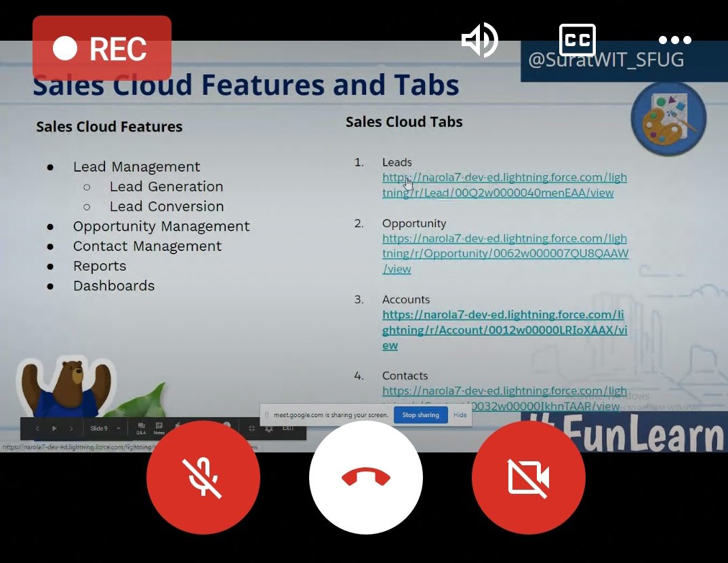
Task: Go to the previous slide with the arrow
Action: click(x=37, y=428)
